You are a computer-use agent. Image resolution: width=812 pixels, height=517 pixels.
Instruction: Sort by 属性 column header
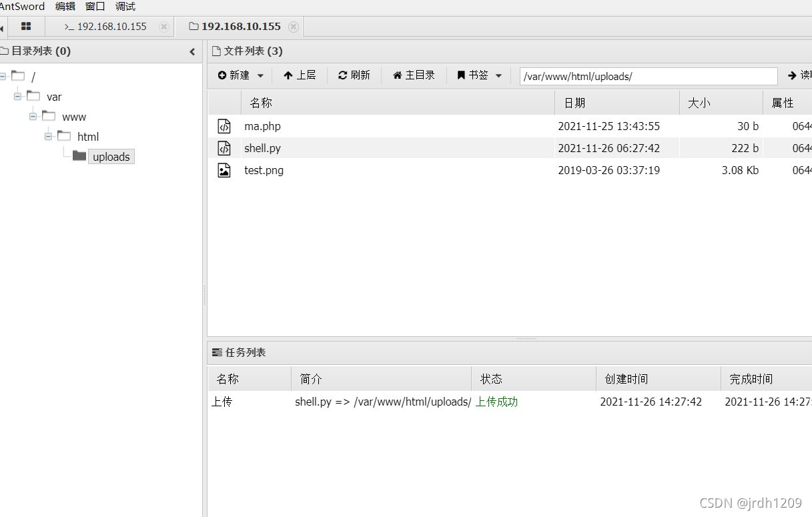tap(787, 103)
